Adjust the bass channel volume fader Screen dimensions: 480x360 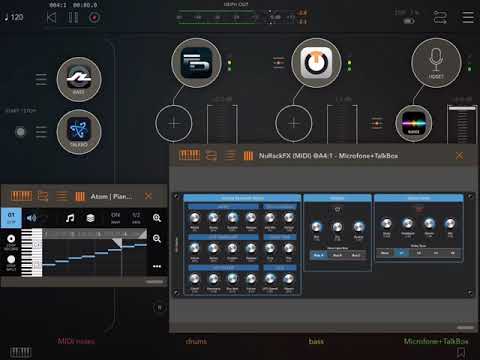point(342,124)
